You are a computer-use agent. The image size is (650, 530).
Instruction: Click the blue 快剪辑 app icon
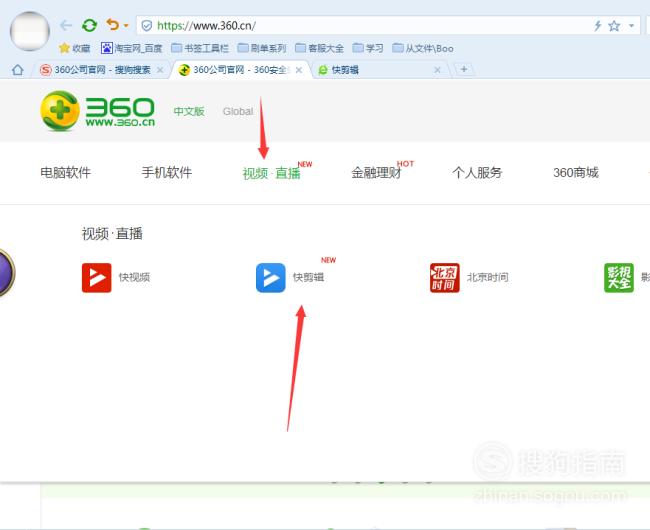tap(271, 278)
